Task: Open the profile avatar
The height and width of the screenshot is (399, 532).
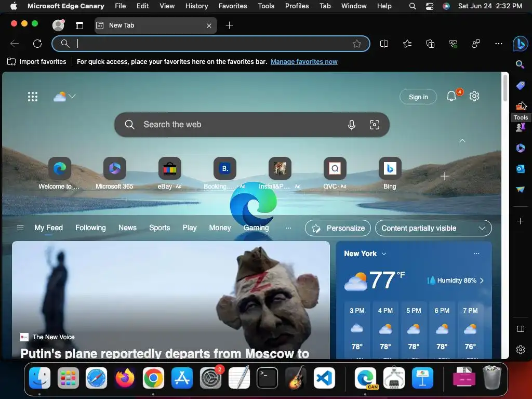Action: point(58,25)
